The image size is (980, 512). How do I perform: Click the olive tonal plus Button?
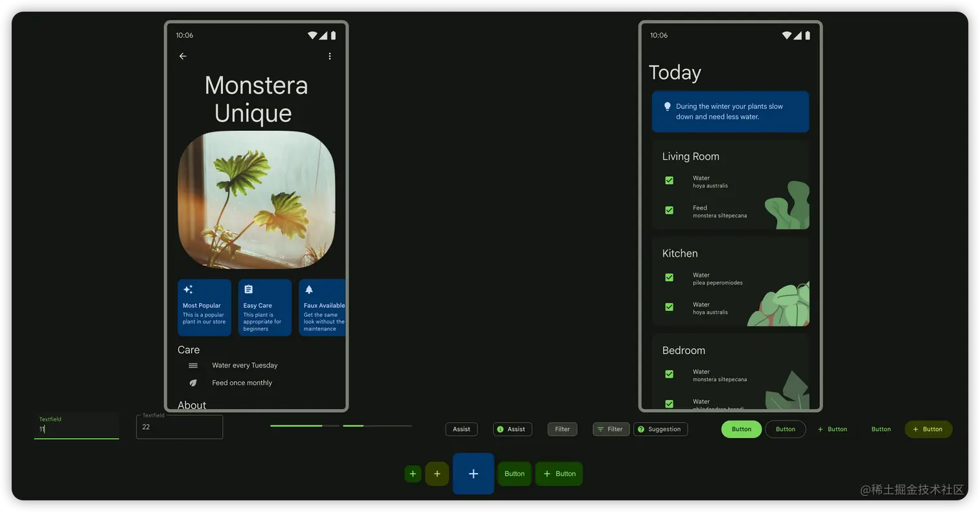(928, 429)
